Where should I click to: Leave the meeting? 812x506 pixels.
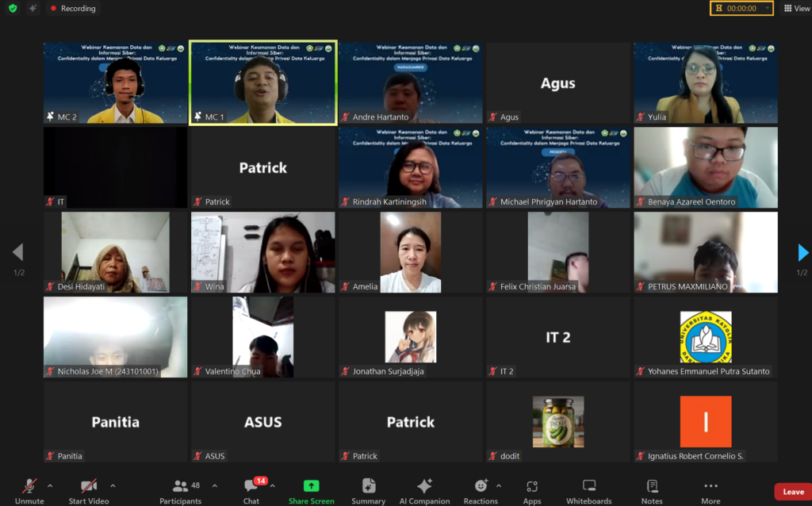tap(793, 492)
